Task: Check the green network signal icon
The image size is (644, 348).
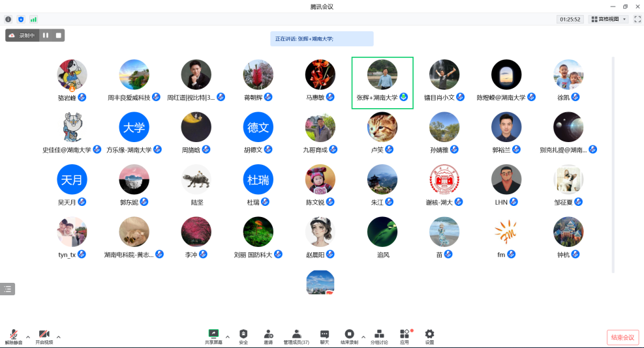Action: click(x=33, y=20)
